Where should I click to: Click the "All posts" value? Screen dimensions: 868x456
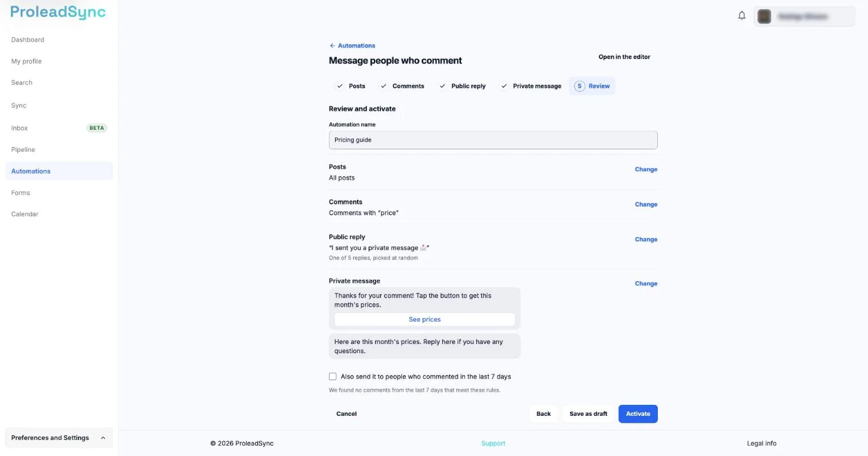[342, 178]
